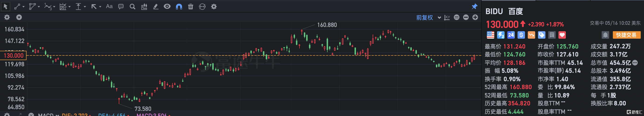644x116 pixels.
Task: Click the 快捷交易 quick trade button
Action: 627,35
